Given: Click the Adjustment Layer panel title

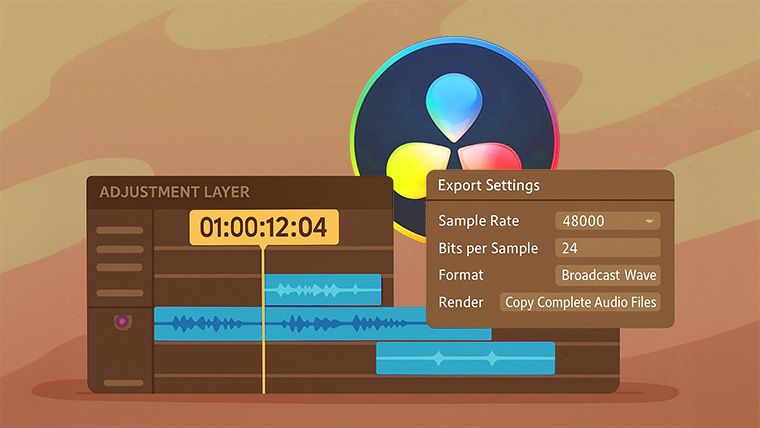Looking at the screenshot, I should tap(174, 192).
